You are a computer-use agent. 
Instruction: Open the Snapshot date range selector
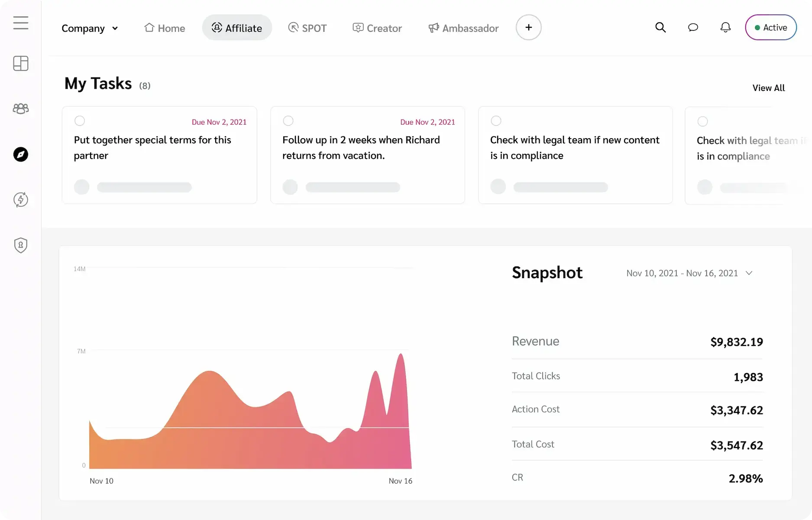tap(689, 273)
